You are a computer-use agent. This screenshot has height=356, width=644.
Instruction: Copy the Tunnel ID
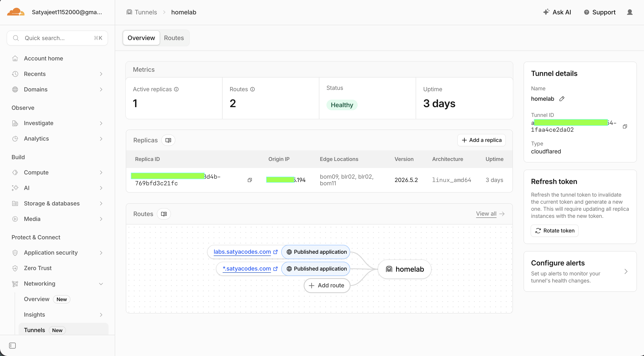[x=625, y=126]
